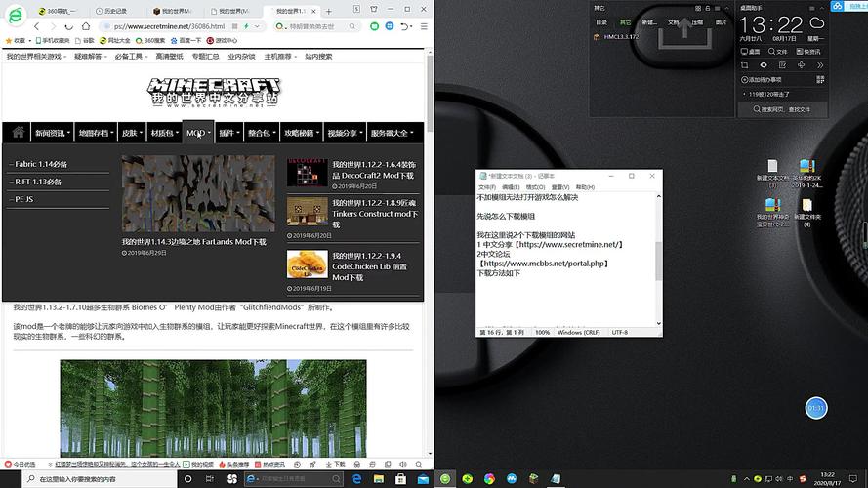Image resolution: width=868 pixels, height=488 pixels.
Task: Open the 插件 dropdown in site navbar
Action: [229, 133]
